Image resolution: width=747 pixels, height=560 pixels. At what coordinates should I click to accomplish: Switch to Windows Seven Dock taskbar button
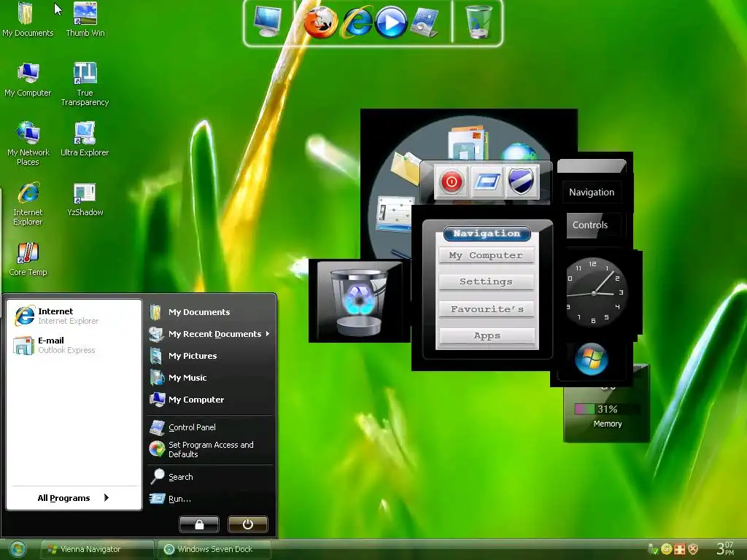tap(214, 549)
